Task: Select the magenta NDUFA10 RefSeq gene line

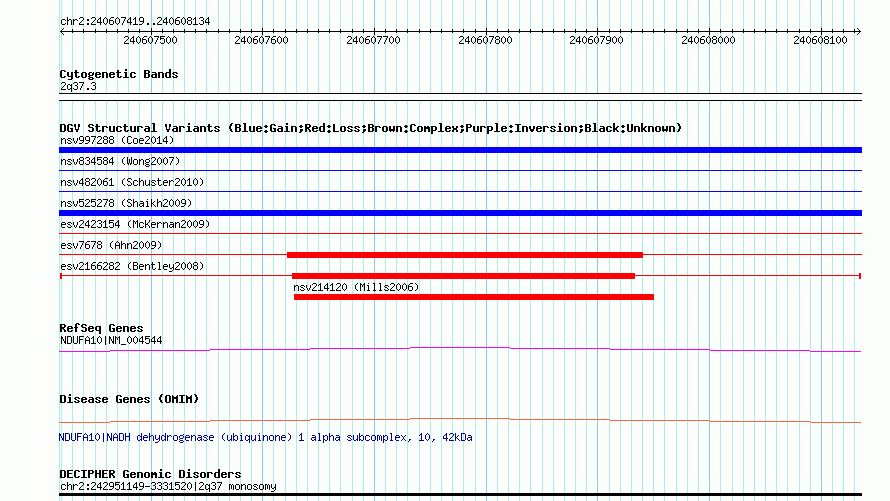Action: pos(460,350)
